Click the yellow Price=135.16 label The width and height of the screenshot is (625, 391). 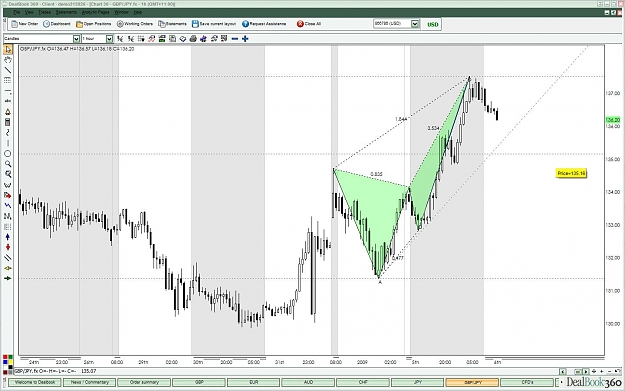571,173
